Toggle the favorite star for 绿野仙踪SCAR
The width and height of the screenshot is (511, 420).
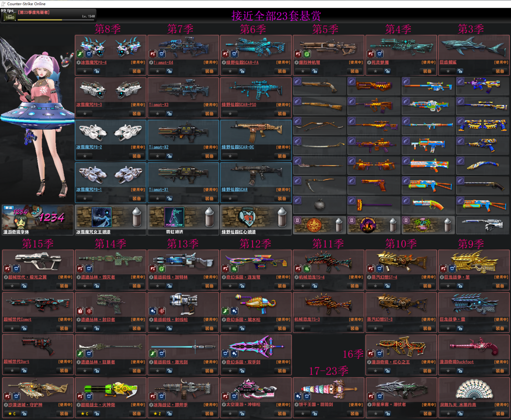point(230,198)
